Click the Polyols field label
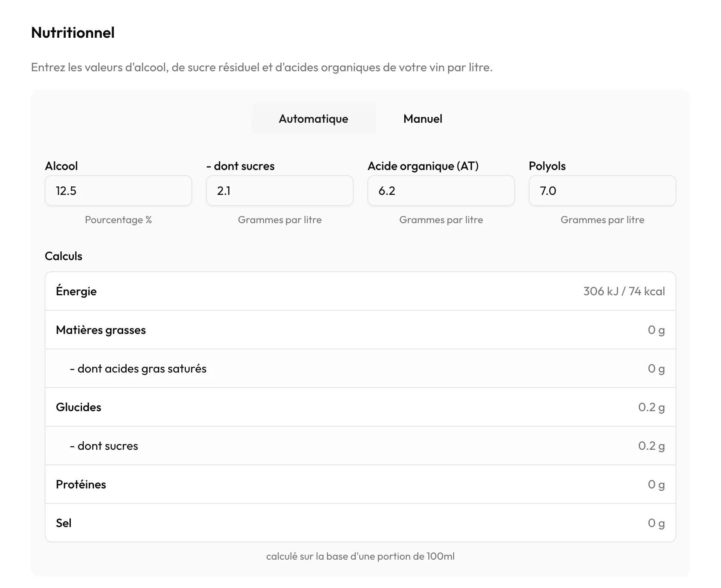Viewport: 721px width, 588px height. tap(547, 166)
